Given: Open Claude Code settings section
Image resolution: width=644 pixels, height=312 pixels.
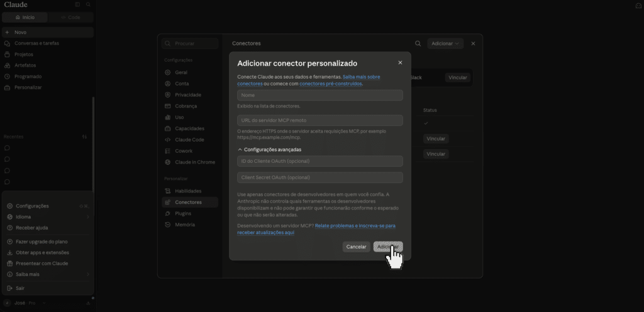Looking at the screenshot, I should (x=190, y=140).
